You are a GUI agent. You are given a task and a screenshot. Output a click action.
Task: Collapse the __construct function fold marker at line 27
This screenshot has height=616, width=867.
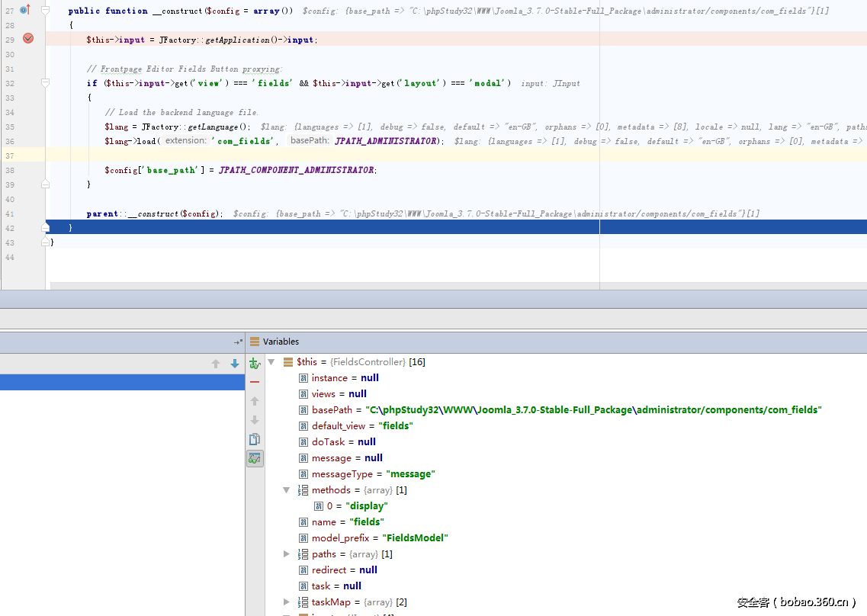[x=46, y=11]
